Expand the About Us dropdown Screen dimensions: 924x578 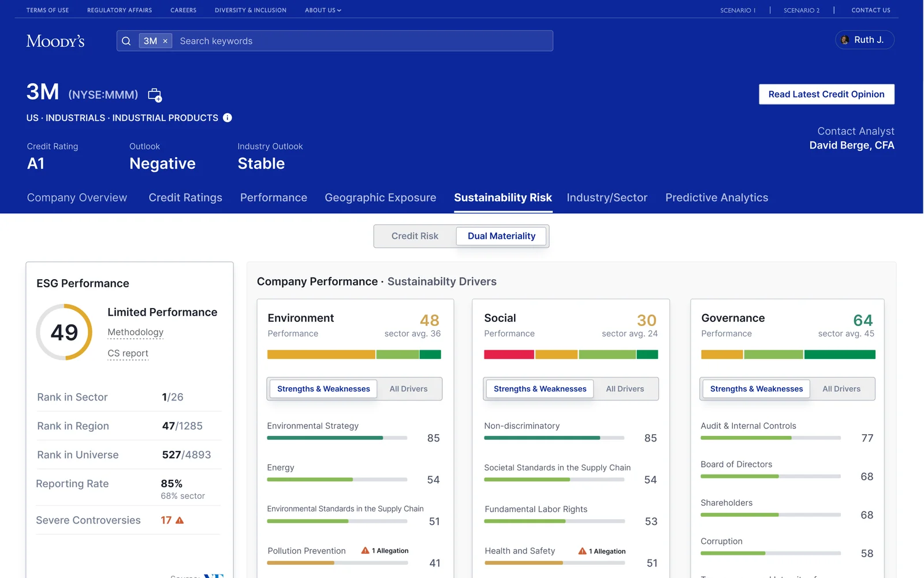[323, 10]
